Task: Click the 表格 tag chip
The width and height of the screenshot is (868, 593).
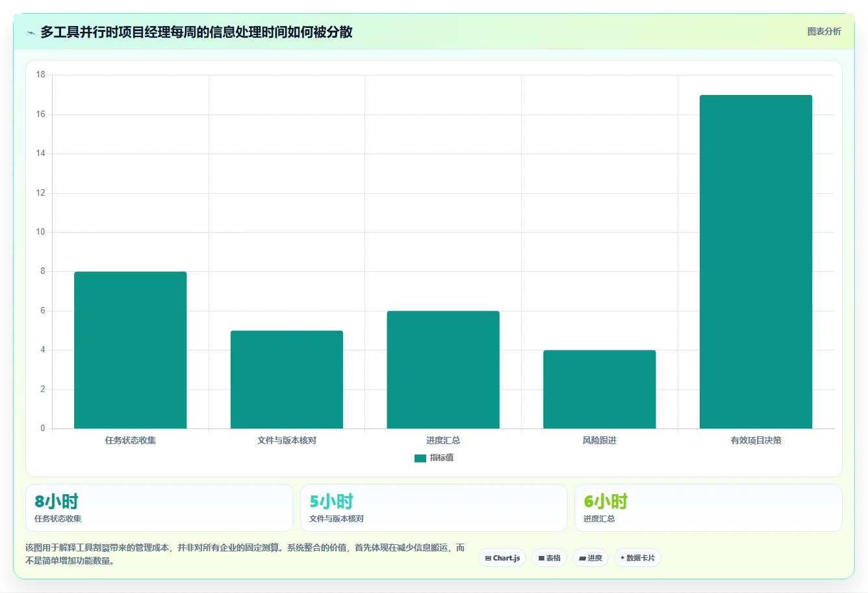Action: tap(549, 558)
